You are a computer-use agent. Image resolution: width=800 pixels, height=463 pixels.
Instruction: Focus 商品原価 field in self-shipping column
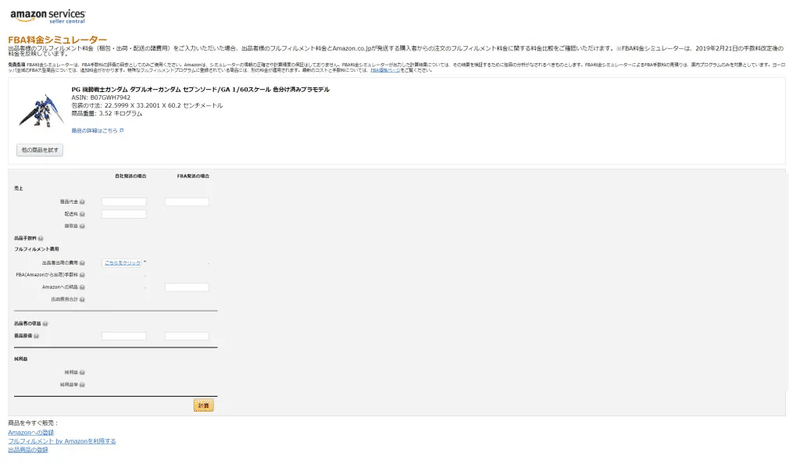tap(124, 336)
